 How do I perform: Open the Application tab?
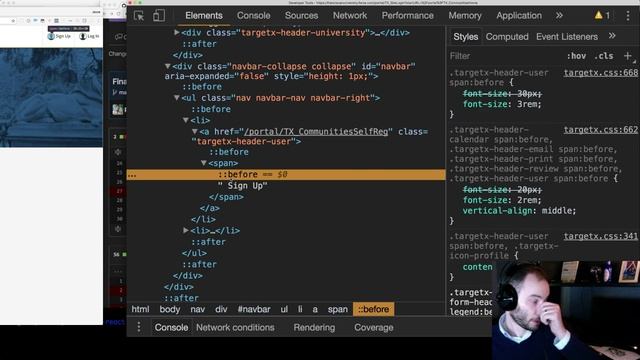coord(519,16)
